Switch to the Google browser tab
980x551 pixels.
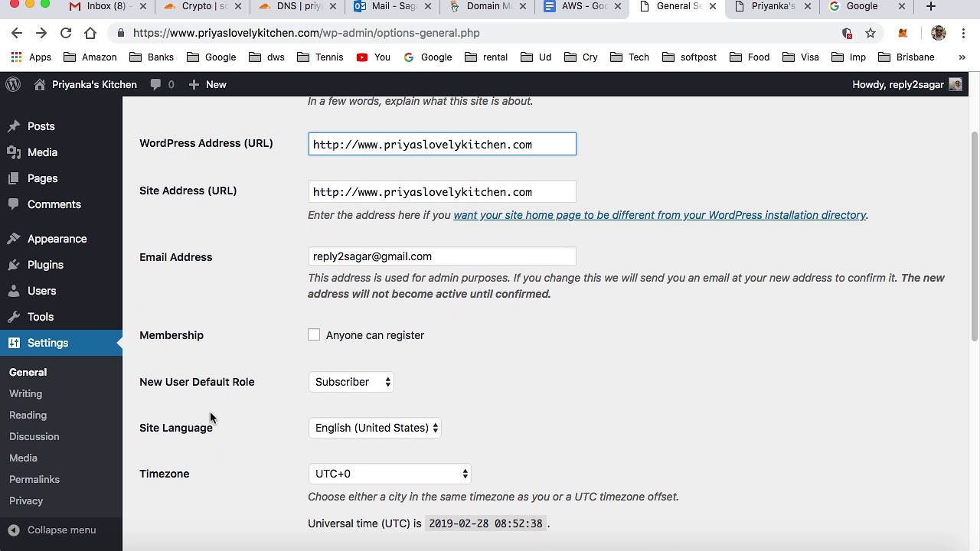coord(867,6)
